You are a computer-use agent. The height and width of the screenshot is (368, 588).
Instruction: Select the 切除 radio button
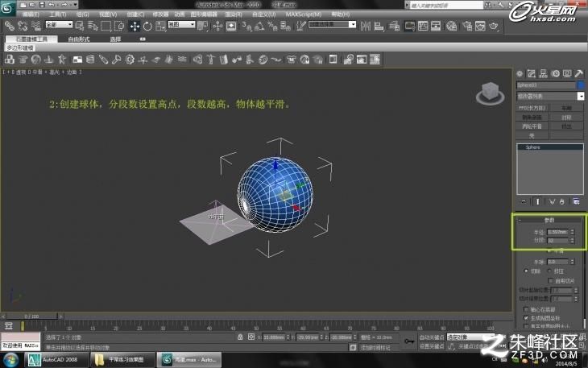click(x=526, y=271)
